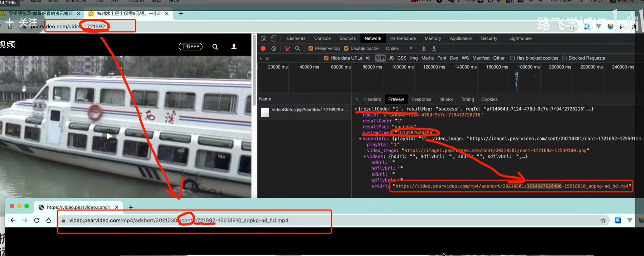Switch to the Sources tab

click(x=348, y=38)
